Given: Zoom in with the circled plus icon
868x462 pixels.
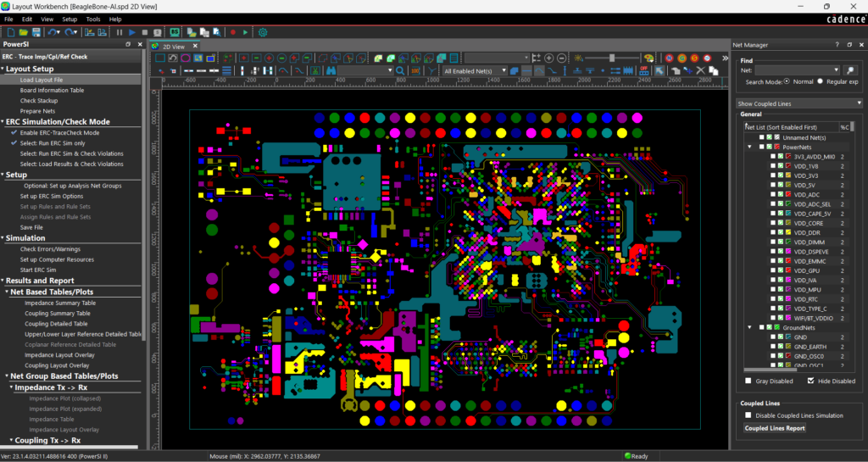Looking at the screenshot, I should [549, 58].
